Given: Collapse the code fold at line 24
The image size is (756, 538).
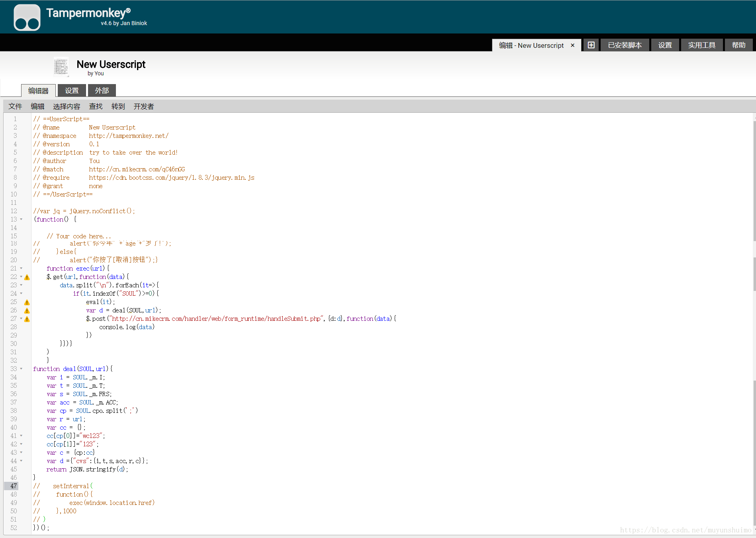Looking at the screenshot, I should 21,293.
